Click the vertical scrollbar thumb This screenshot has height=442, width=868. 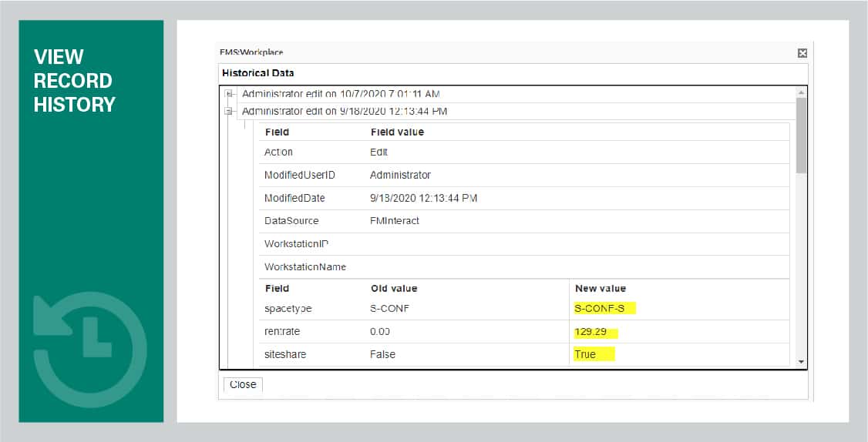click(x=801, y=136)
